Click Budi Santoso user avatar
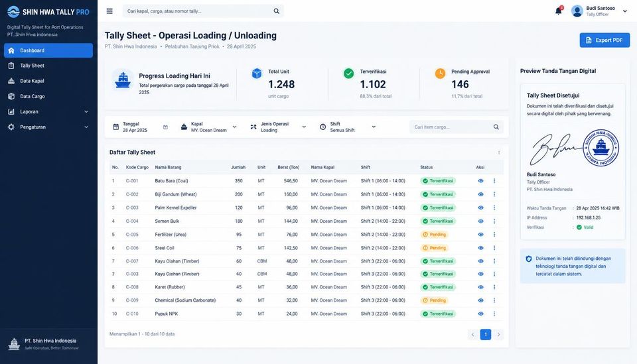 (x=577, y=11)
